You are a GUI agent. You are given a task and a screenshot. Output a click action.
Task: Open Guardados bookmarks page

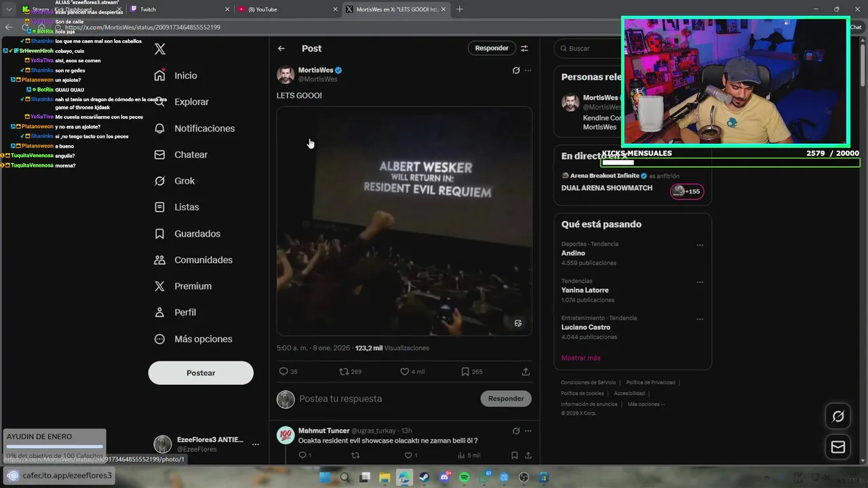pos(187,233)
